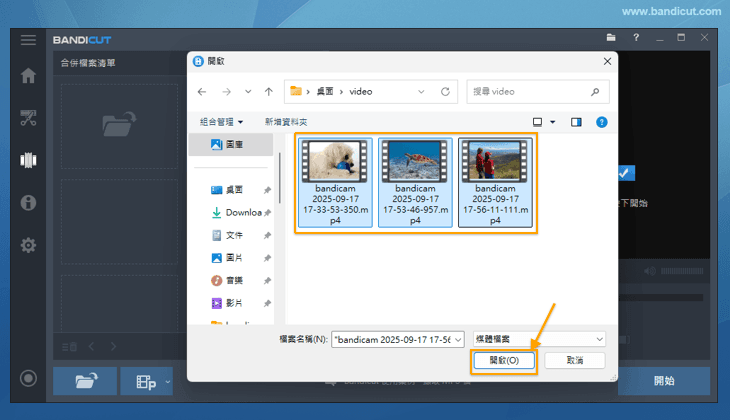Toggle the blue checkbox behind the dialog
730x420 pixels.
(625, 172)
